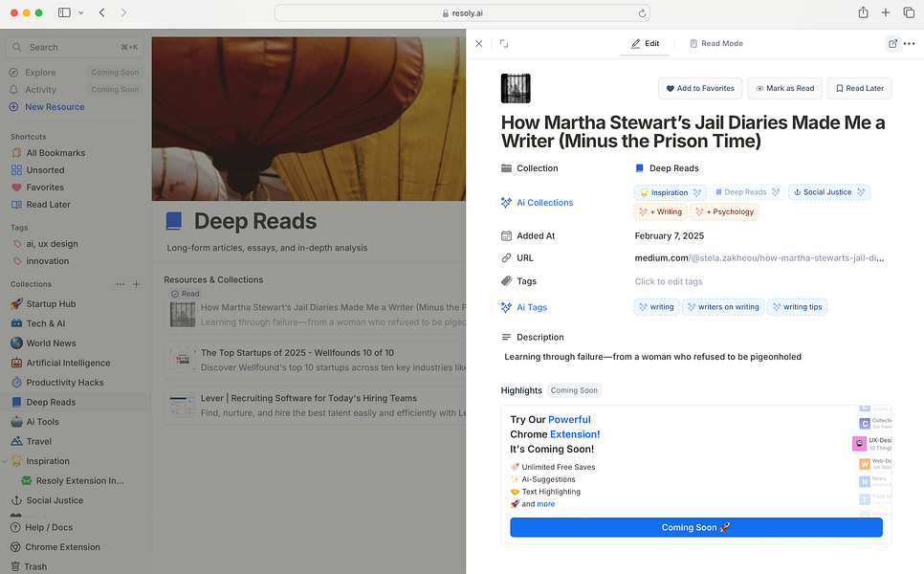Open Safari tab group dropdown arrow
The width and height of the screenshot is (924, 574).
(81, 12)
